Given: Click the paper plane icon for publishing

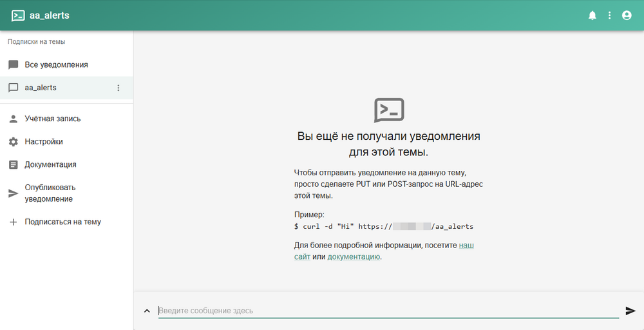Looking at the screenshot, I should [13, 193].
